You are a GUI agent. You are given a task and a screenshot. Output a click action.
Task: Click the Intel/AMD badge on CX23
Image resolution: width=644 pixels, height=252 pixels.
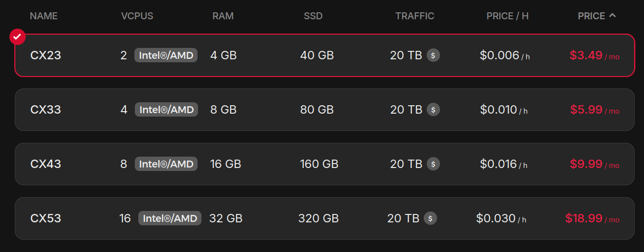tap(166, 55)
